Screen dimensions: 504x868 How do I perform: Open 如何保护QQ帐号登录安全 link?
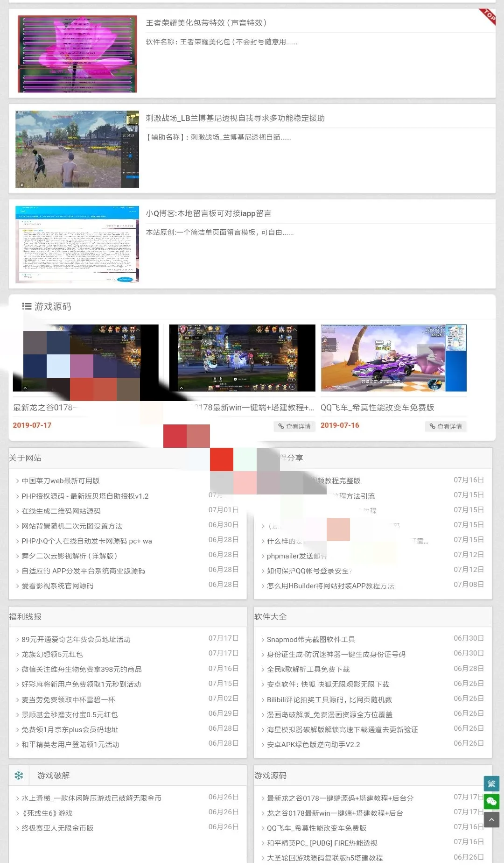pyautogui.click(x=309, y=571)
